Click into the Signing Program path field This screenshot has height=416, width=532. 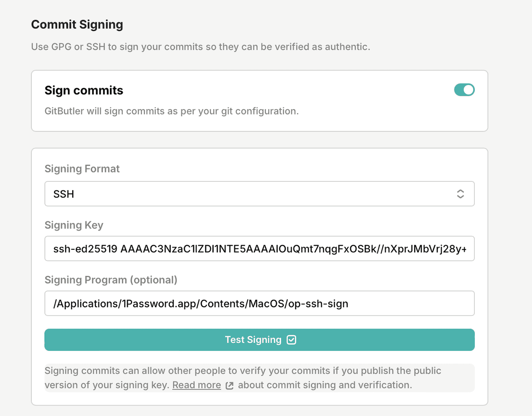[259, 304]
